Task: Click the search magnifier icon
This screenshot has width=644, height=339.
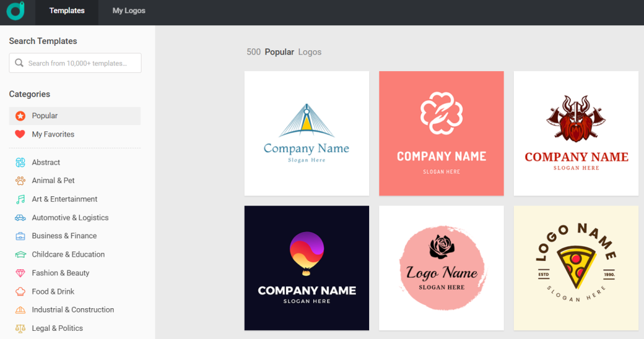Action: pyautogui.click(x=19, y=63)
